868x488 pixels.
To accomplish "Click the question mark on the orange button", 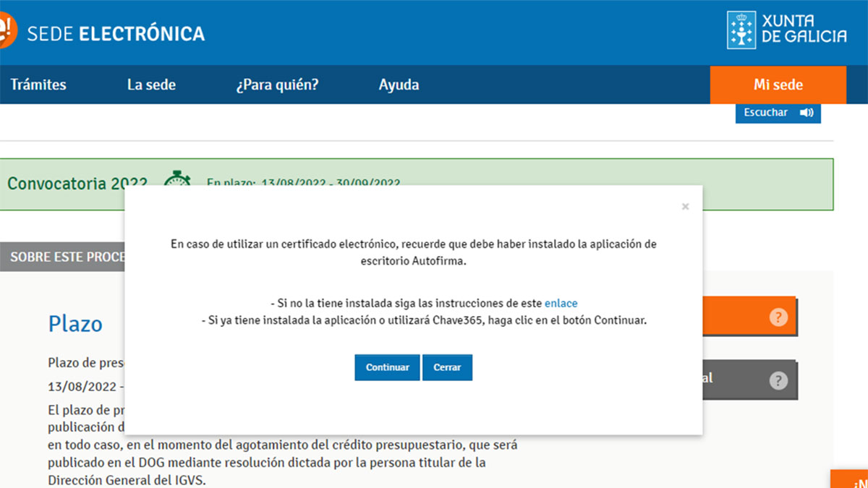I will coord(778,317).
